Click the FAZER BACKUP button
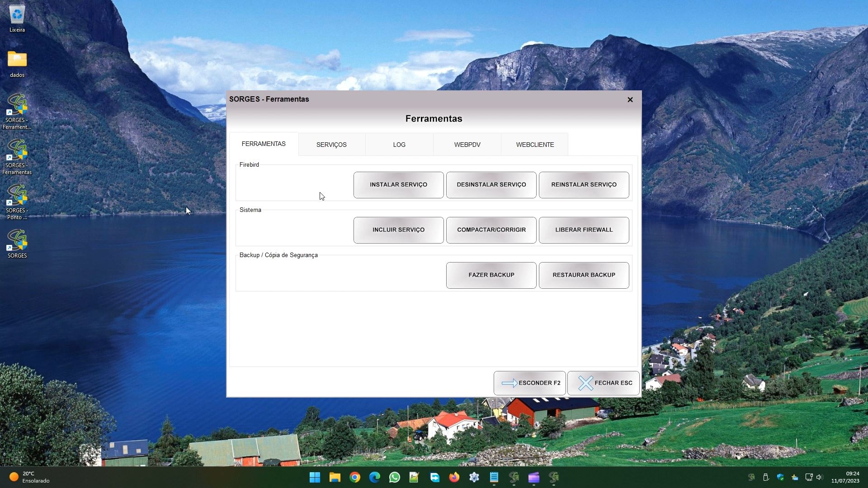The image size is (868, 488). pos(491,275)
